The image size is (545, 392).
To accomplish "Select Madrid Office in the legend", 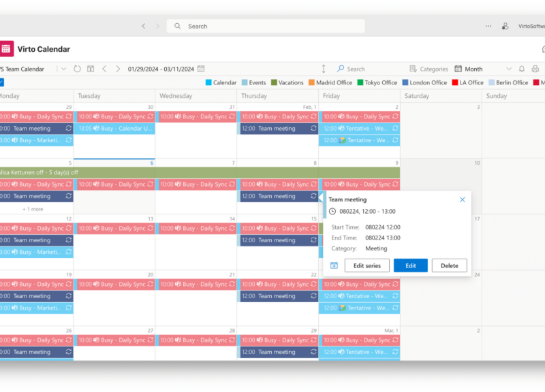I will coord(330,82).
